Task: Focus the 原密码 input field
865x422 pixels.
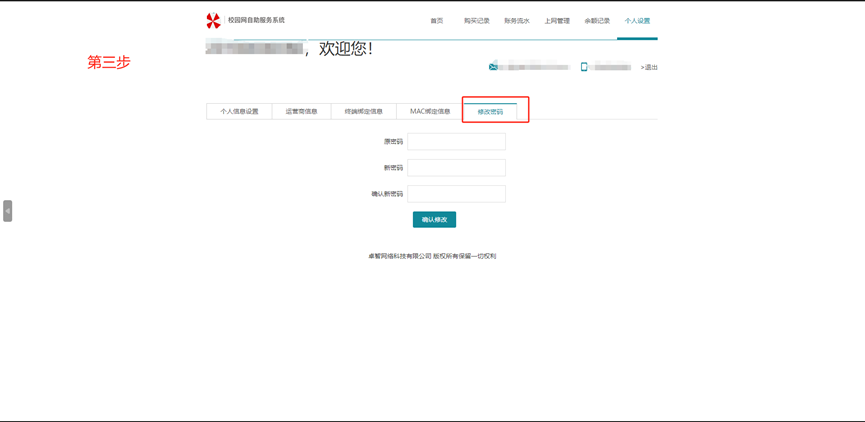Action: coord(456,142)
